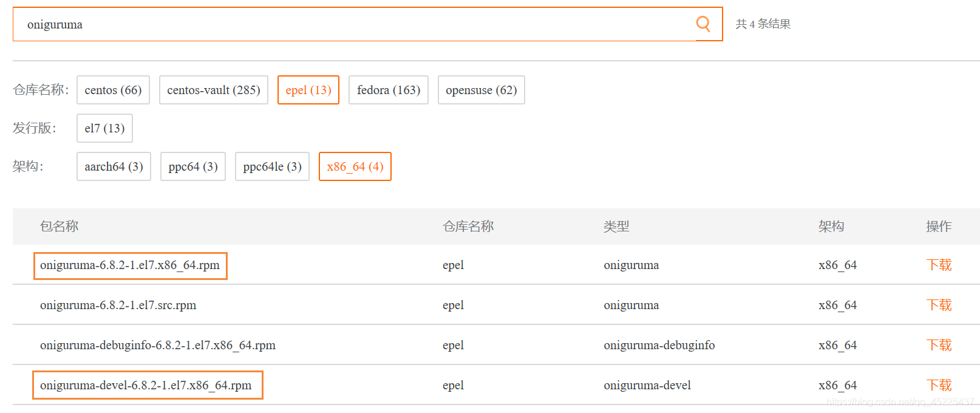Open oniguruma-devel-6.8.2-1.el7.x86_64.rpm package name
Viewport: 980px width, 413px height.
(146, 386)
